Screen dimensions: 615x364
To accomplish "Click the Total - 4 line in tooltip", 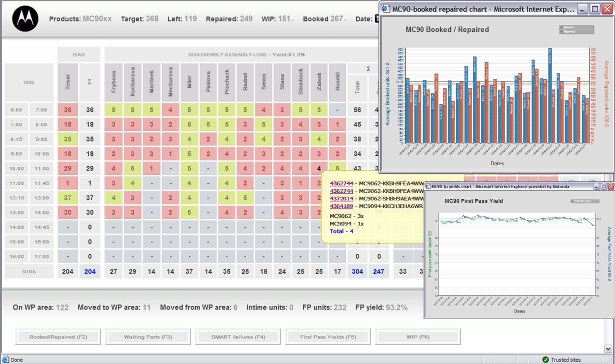I will pyautogui.click(x=341, y=231).
